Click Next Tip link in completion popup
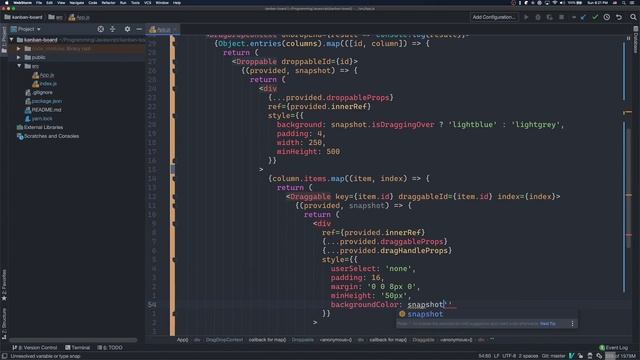The width and height of the screenshot is (640, 360). (x=548, y=324)
